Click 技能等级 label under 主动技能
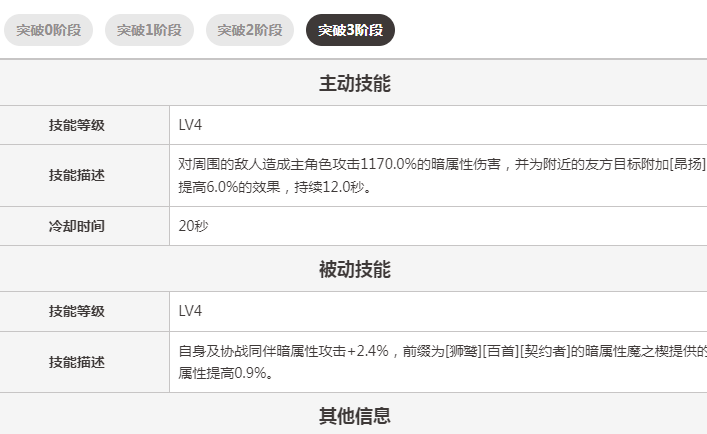Image resolution: width=707 pixels, height=434 pixels. tap(77, 125)
